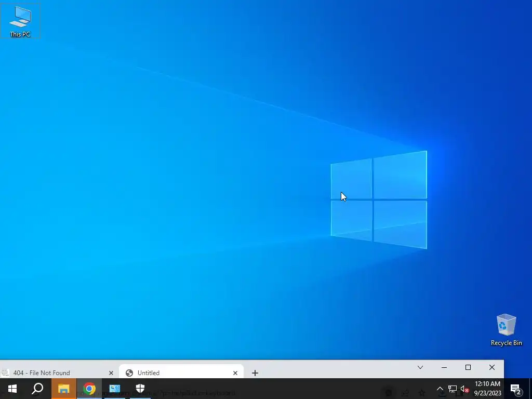Open the clock showing 12:10 AM
532x399 pixels.
pyautogui.click(x=487, y=389)
